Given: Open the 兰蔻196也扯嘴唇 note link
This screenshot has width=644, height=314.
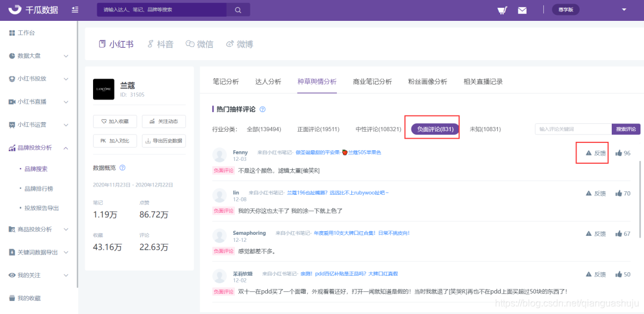Looking at the screenshot, I should 338,192.
